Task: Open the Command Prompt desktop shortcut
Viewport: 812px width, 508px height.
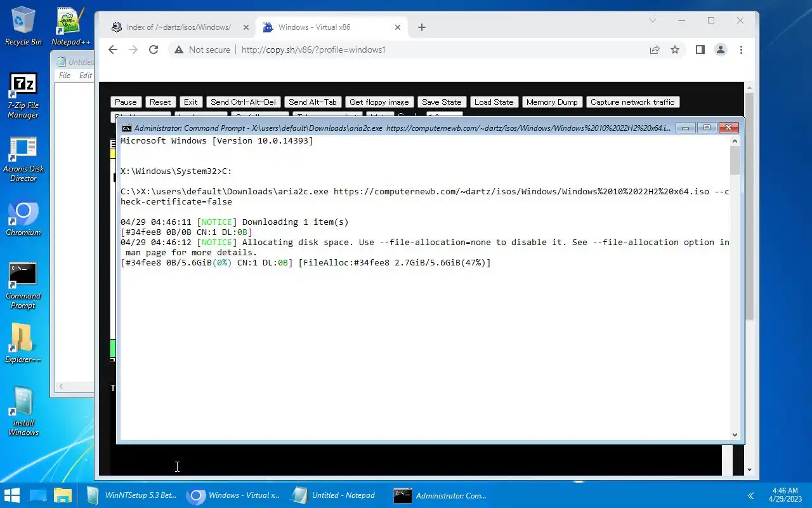Action: click(x=23, y=286)
